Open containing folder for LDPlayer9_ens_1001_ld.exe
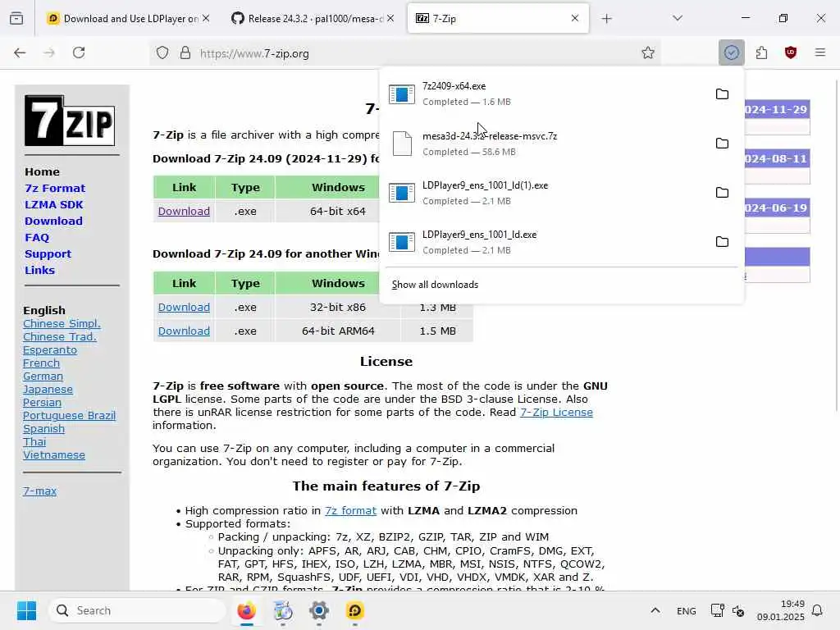 [x=722, y=242]
